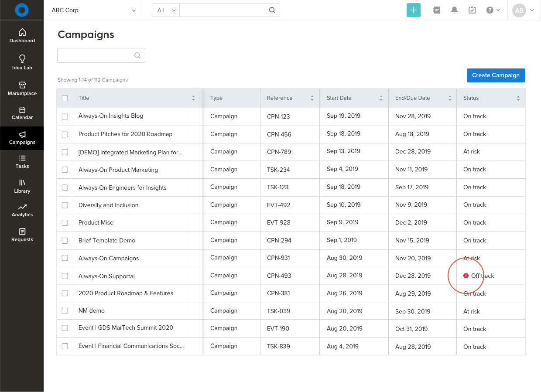
Task: Click the AB user avatar
Action: (x=519, y=10)
